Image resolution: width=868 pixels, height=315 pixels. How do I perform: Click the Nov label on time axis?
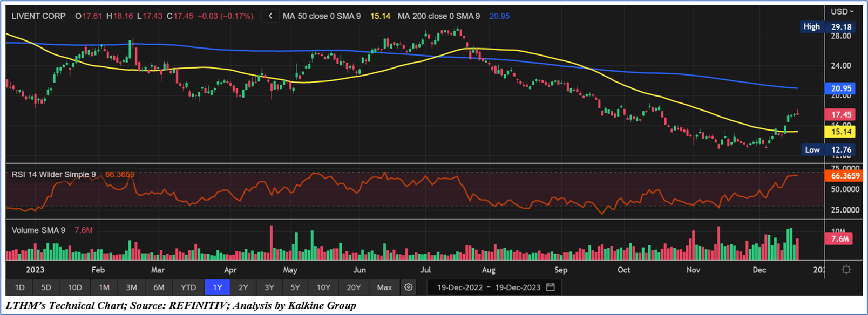coord(693,270)
